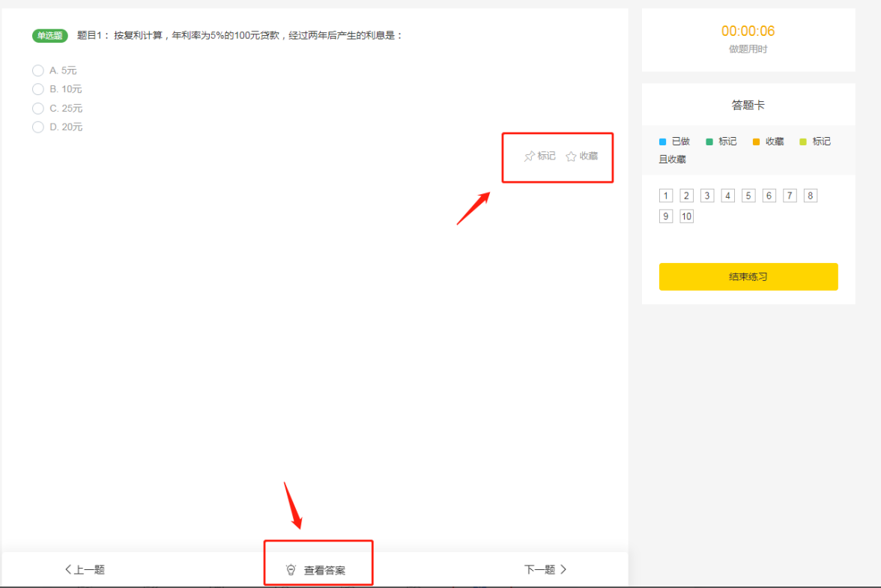Open question 8 from the answer card
The image size is (881, 588).
(811, 196)
